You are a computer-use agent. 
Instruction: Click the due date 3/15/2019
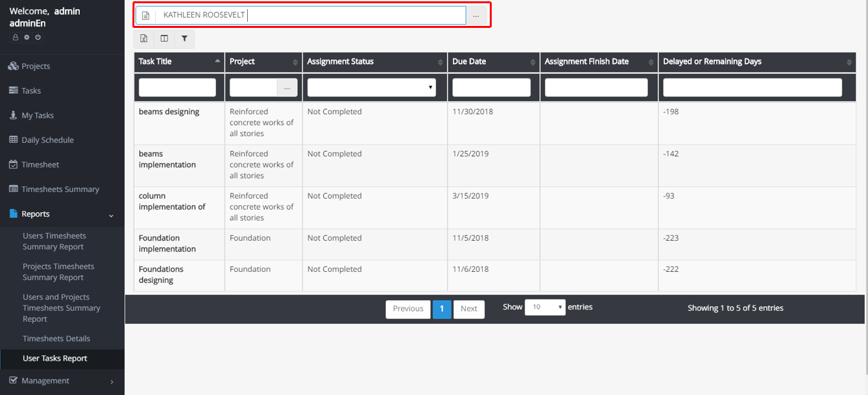[470, 196]
